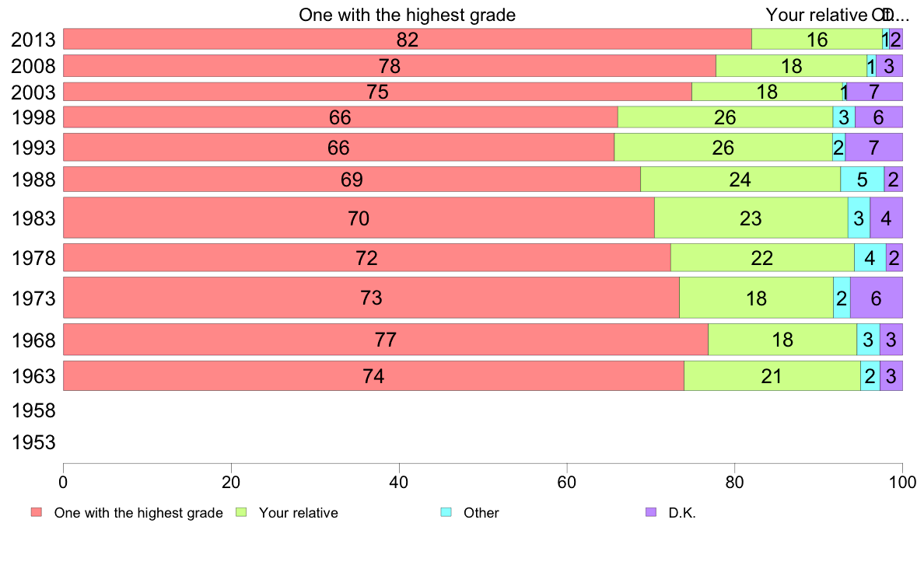Select the 1973 purple segment labeled 6
The image size is (924, 572).
[877, 298]
